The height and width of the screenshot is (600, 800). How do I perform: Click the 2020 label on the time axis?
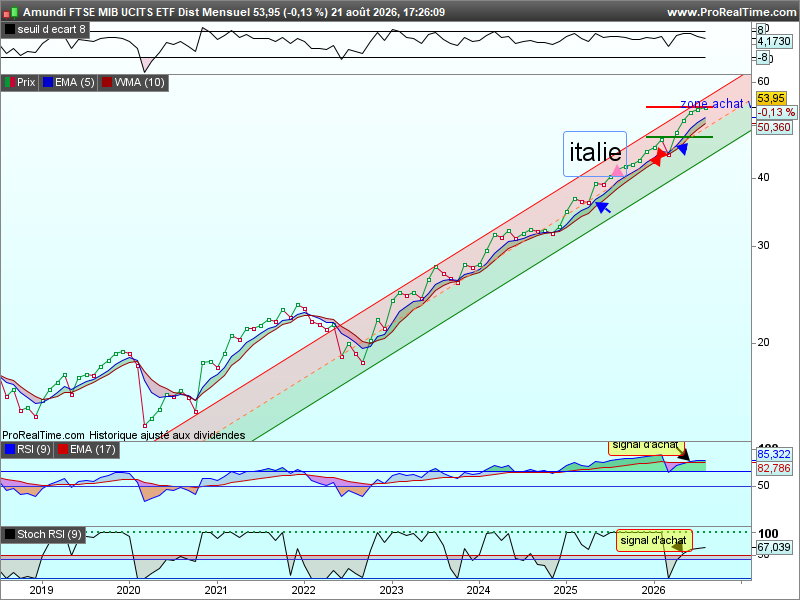pyautogui.click(x=129, y=590)
